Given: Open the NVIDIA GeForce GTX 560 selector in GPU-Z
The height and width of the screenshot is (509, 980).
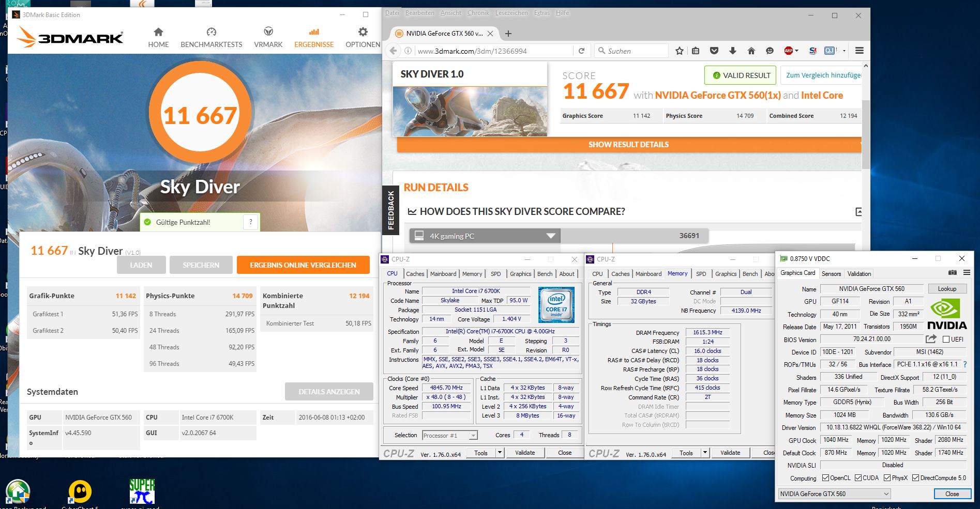Looking at the screenshot, I should 835,493.
